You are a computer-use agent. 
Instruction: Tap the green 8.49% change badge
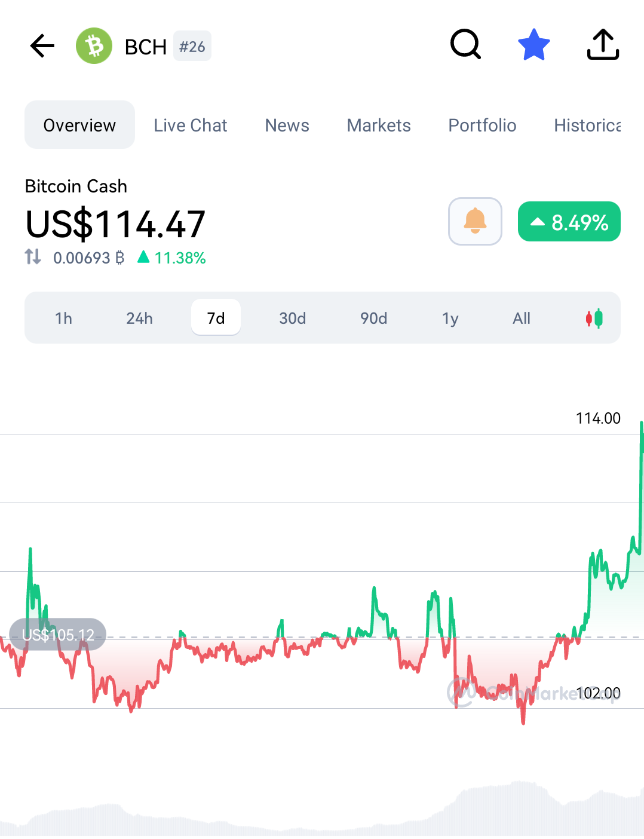point(569,222)
